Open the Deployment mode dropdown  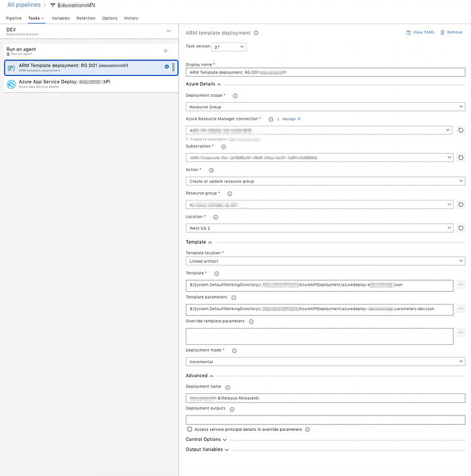tap(325, 362)
